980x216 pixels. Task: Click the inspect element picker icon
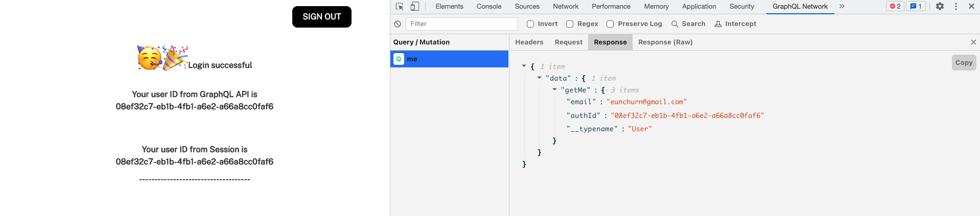(x=400, y=7)
